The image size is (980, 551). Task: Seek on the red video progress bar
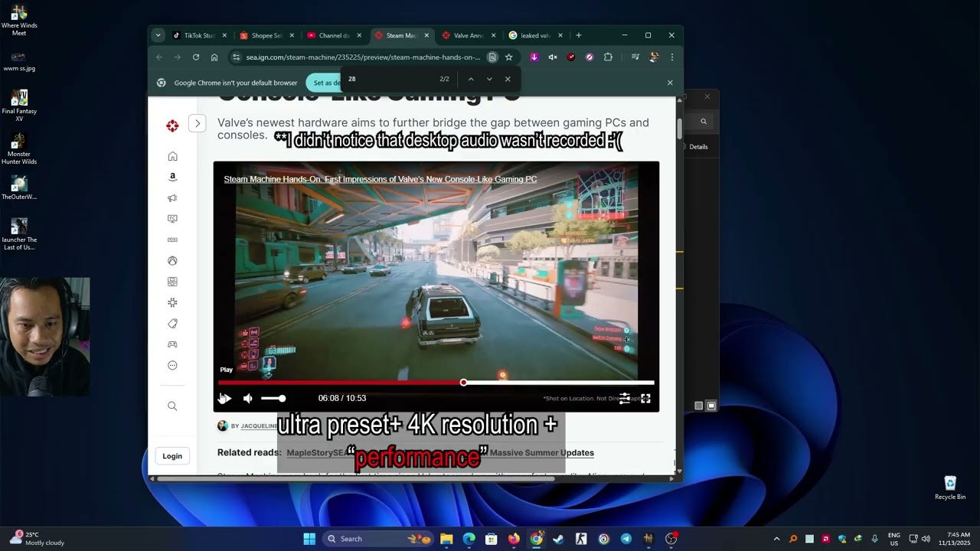pyautogui.click(x=436, y=383)
